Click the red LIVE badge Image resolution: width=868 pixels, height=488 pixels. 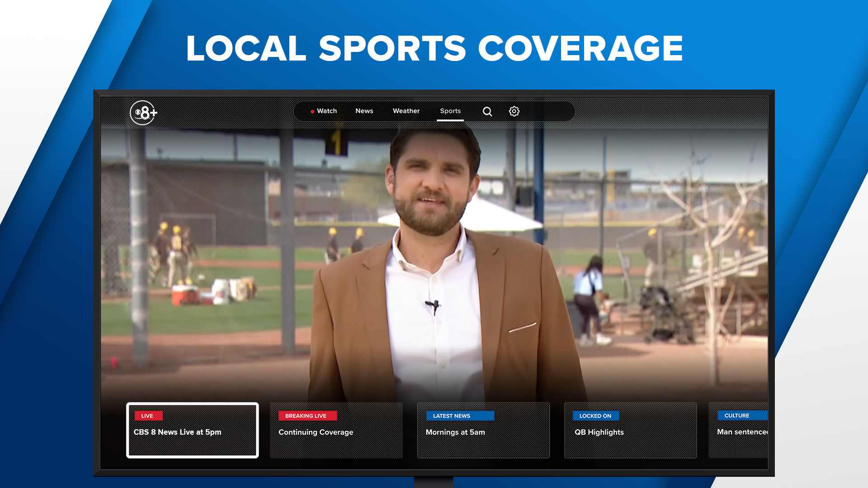pyautogui.click(x=148, y=416)
